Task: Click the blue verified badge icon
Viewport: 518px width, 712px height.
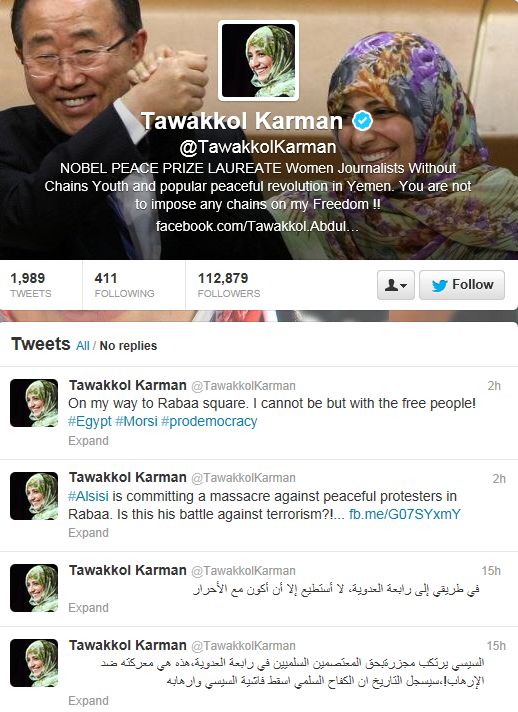Action: pyautogui.click(x=362, y=121)
